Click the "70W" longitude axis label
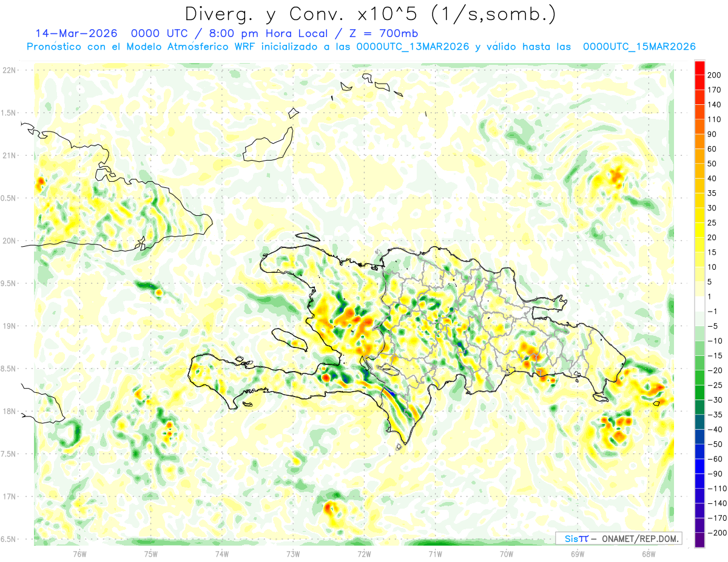Image resolution: width=728 pixels, height=562 pixels. 506,554
